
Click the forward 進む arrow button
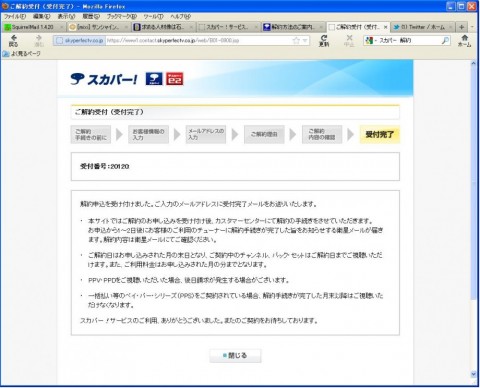click(x=39, y=40)
